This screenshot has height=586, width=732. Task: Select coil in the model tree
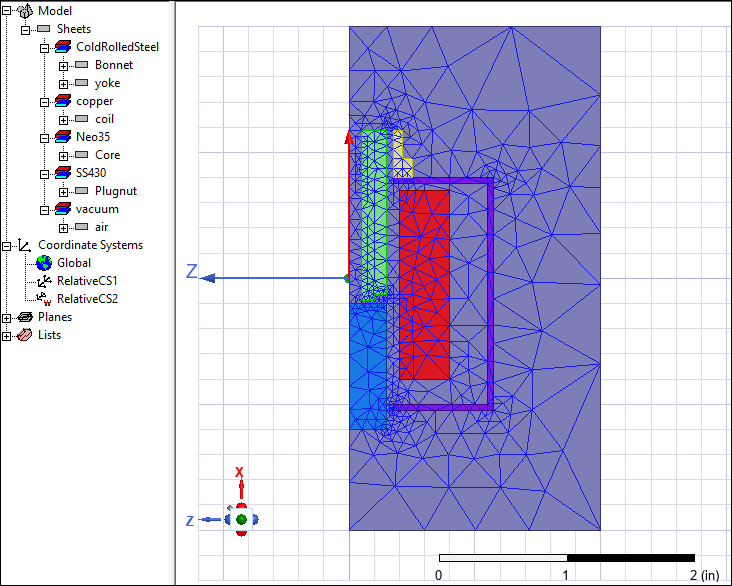click(105, 119)
